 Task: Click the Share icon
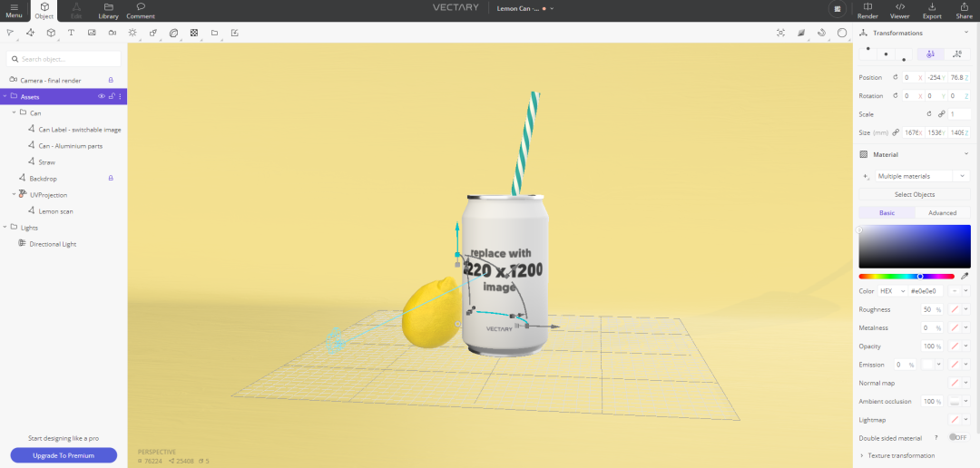pyautogui.click(x=964, y=11)
